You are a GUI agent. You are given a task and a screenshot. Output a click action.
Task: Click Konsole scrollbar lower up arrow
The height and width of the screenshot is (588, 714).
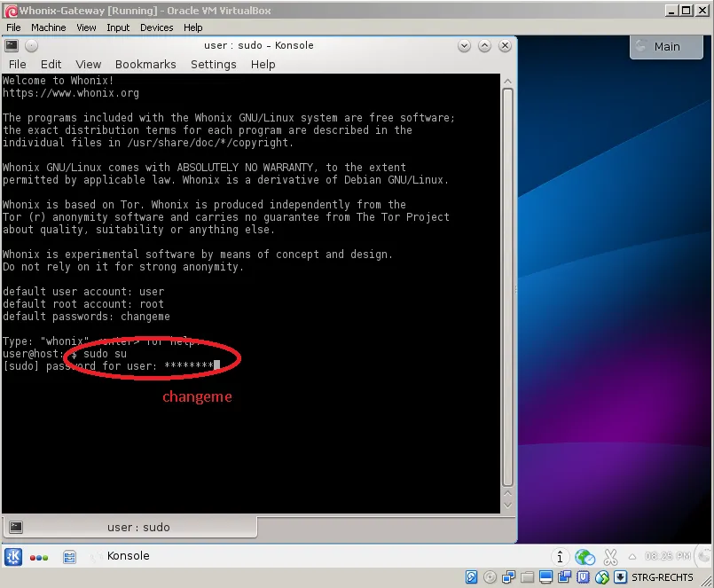[x=507, y=493]
